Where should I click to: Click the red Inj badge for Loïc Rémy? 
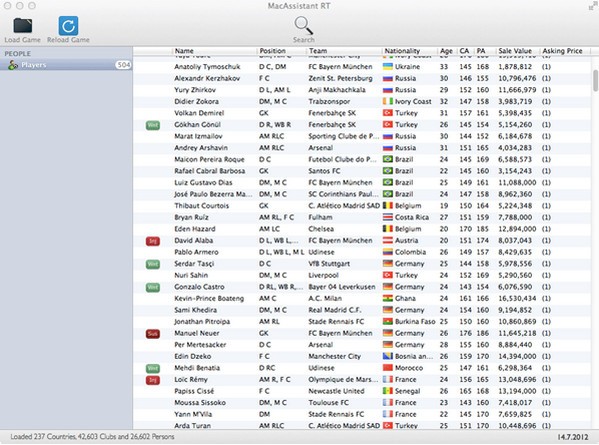[x=153, y=380]
